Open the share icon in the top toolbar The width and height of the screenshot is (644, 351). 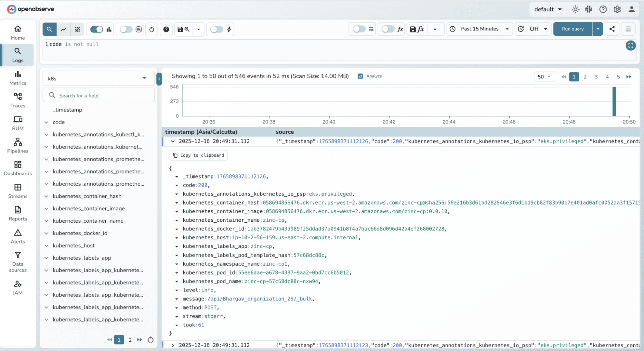point(612,29)
